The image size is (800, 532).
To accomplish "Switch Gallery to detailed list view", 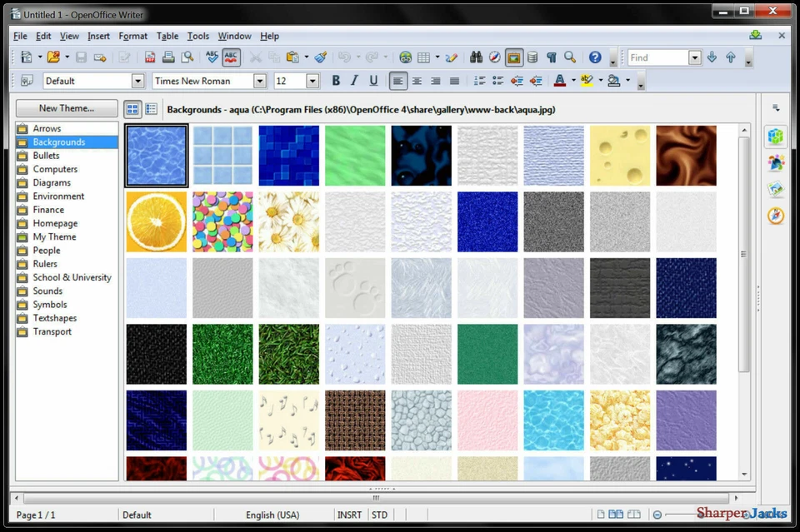I will (151, 109).
